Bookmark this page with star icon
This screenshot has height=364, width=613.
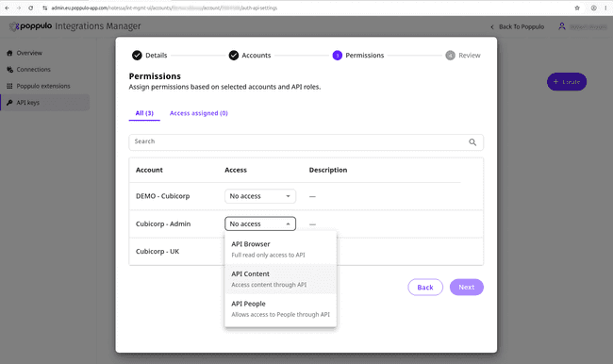coord(577,8)
